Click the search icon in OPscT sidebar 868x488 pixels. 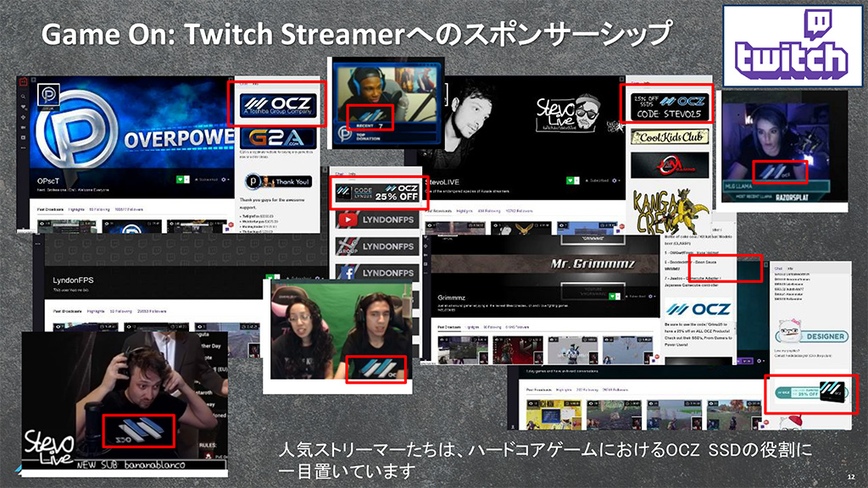point(23,97)
